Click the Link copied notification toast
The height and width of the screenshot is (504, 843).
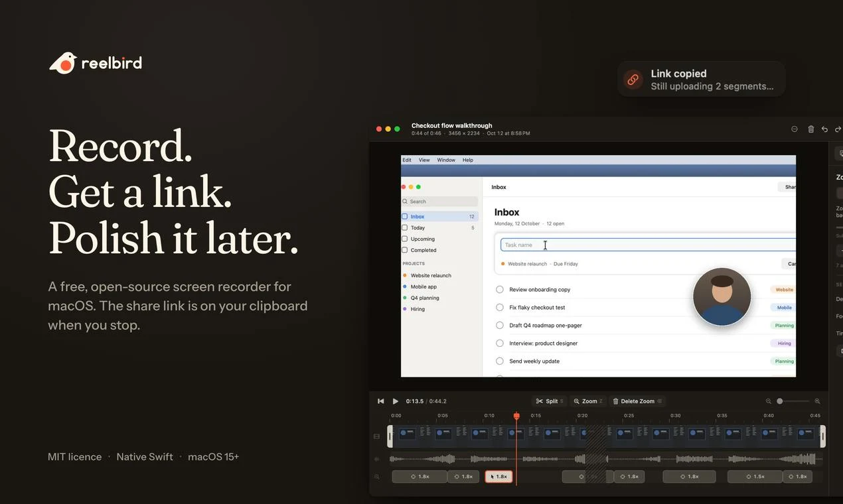tap(702, 80)
